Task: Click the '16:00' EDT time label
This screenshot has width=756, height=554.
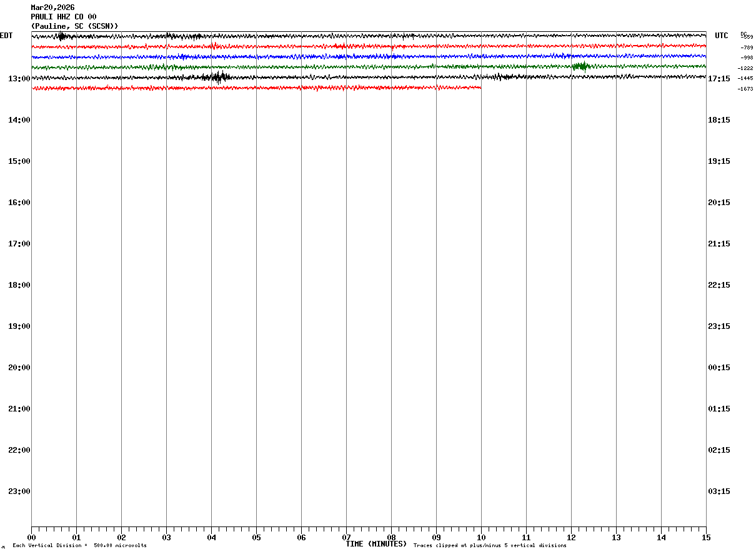Action: coord(19,203)
